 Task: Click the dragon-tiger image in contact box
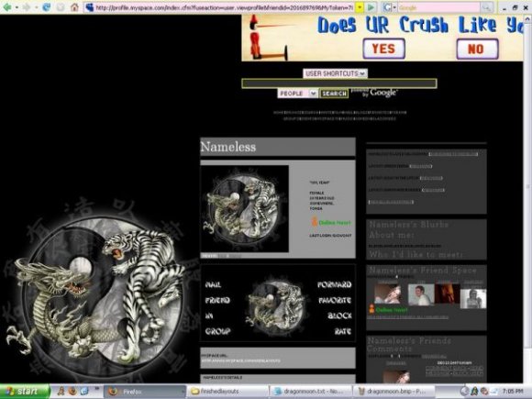click(x=275, y=307)
